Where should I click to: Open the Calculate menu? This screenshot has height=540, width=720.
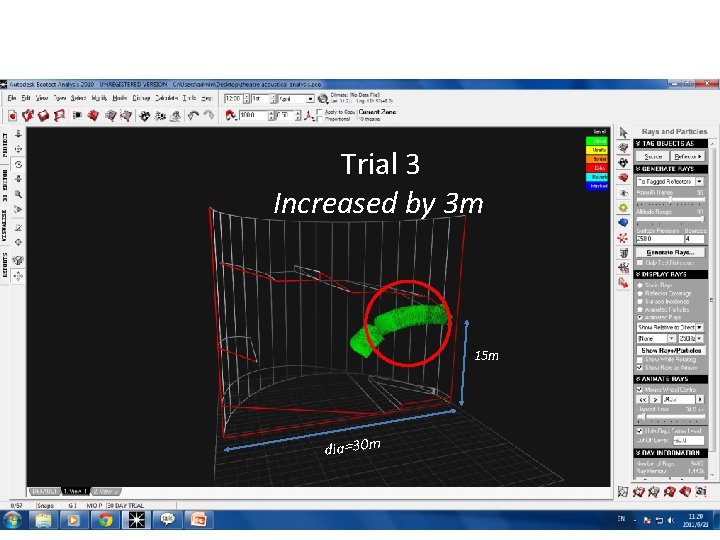click(x=166, y=98)
